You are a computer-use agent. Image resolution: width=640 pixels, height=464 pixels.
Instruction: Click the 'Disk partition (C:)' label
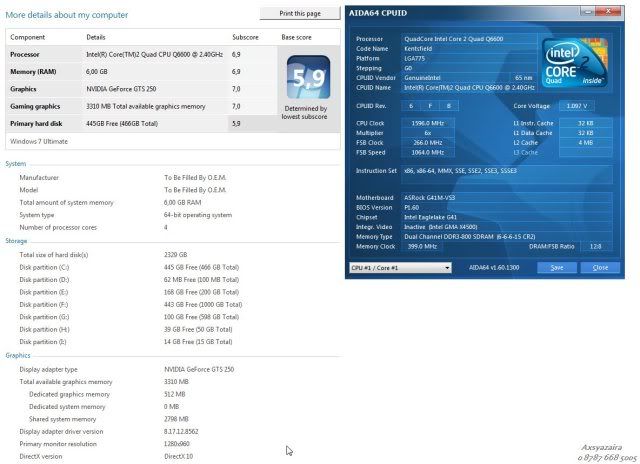pos(44,267)
